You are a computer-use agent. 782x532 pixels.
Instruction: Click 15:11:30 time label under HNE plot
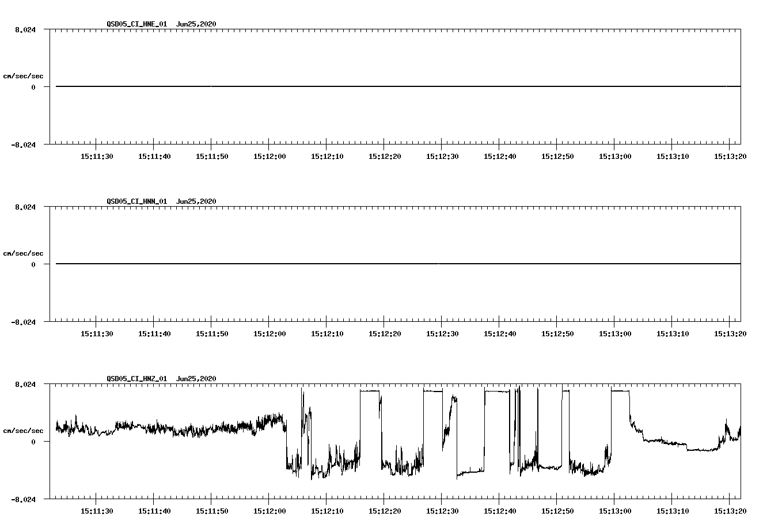coord(97,157)
